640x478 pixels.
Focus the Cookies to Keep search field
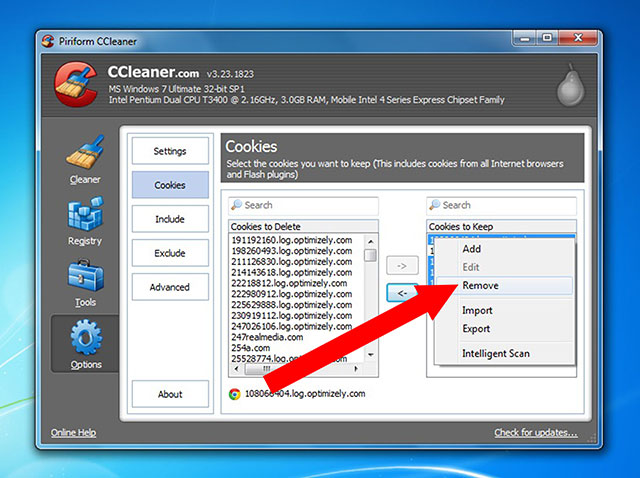pyautogui.click(x=502, y=205)
